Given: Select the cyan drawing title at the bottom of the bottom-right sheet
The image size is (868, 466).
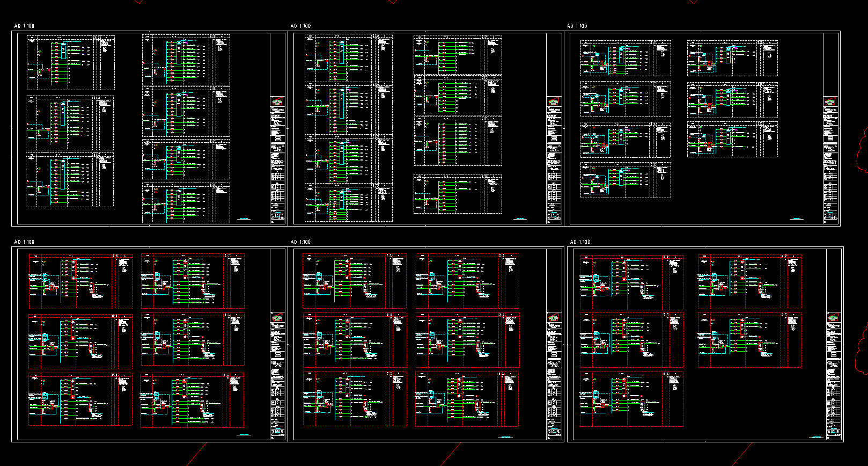Looking at the screenshot, I should 816,437.
